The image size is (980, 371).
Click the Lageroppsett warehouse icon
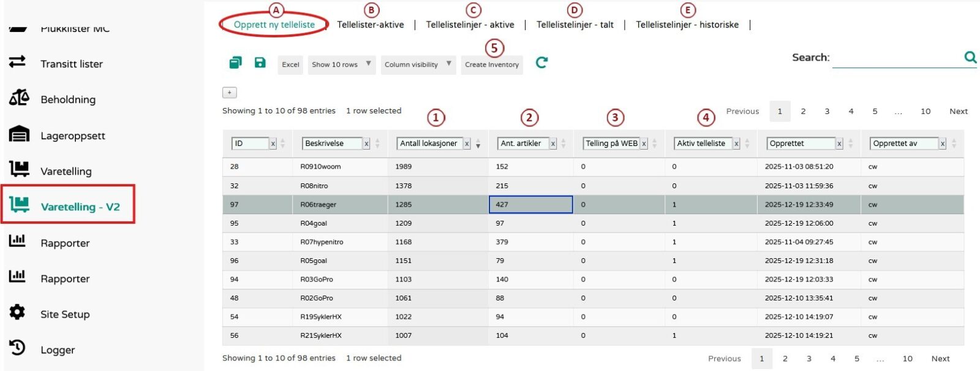(19, 134)
